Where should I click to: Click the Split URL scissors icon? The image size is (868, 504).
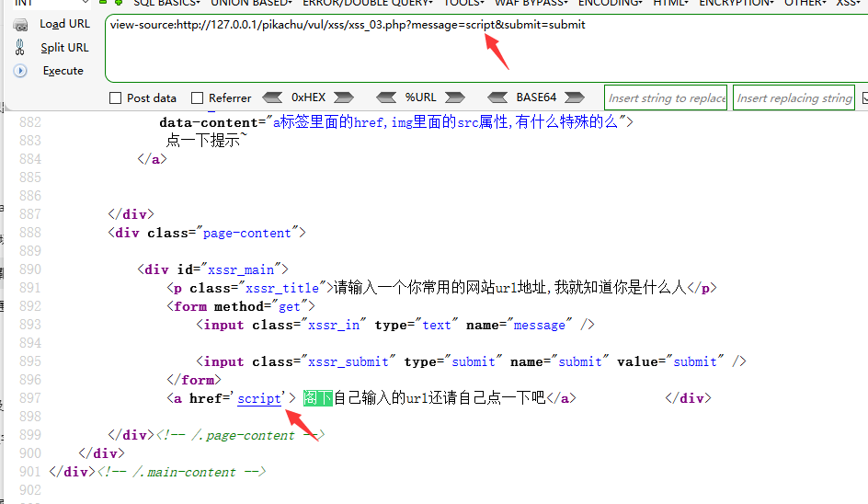(20, 48)
